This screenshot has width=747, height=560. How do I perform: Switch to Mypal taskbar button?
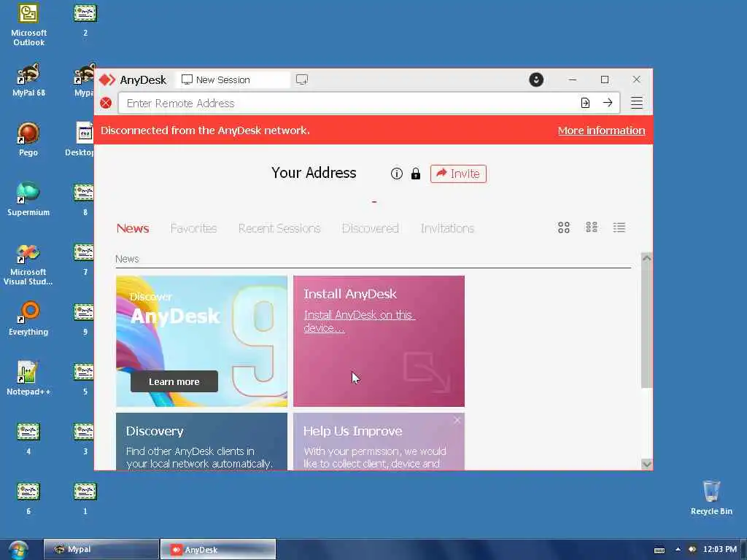(x=101, y=550)
